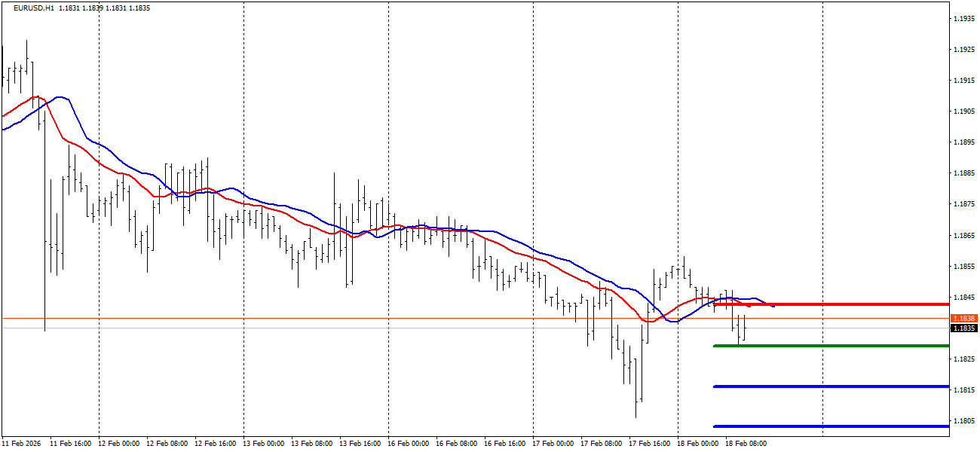The image size is (980, 452).
Task: Click the 17 Feb 16:00 time label
Action: [x=649, y=444]
